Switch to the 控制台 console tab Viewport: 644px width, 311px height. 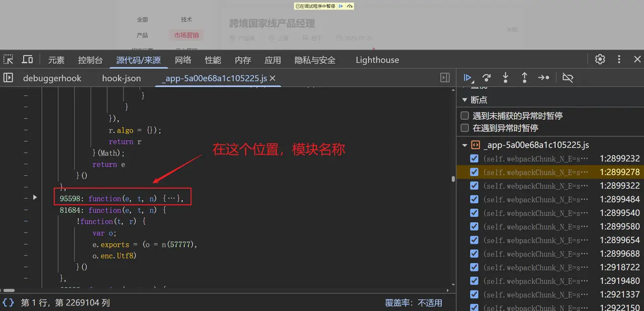click(90, 60)
